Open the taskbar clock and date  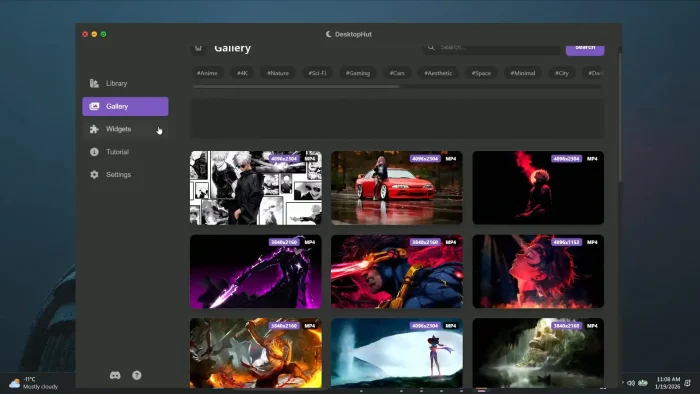(x=668, y=383)
